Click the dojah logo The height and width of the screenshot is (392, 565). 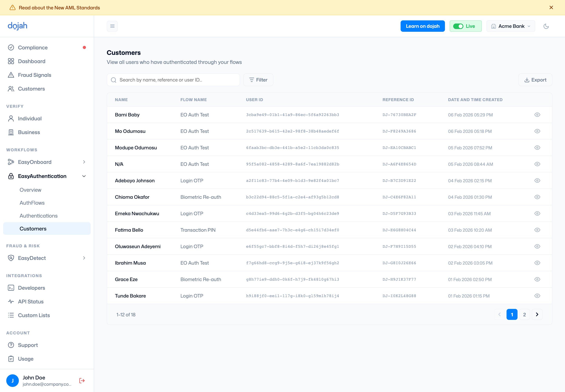(17, 26)
